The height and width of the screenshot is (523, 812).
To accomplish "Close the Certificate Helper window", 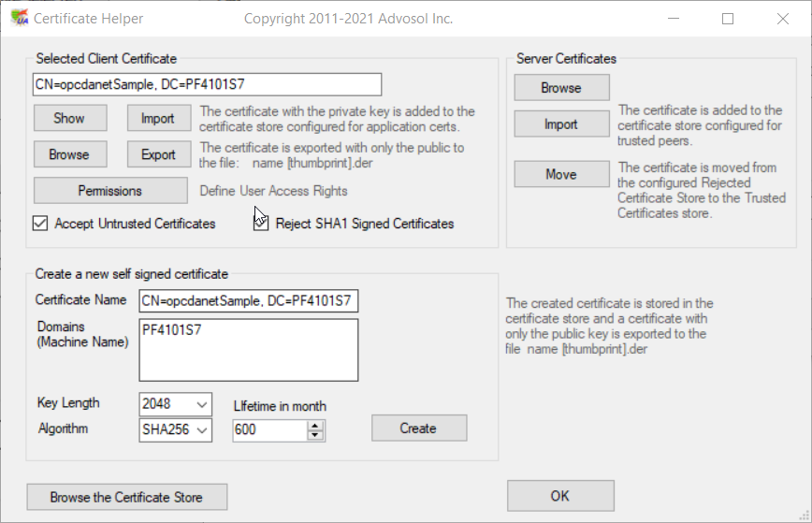I will coord(783,19).
